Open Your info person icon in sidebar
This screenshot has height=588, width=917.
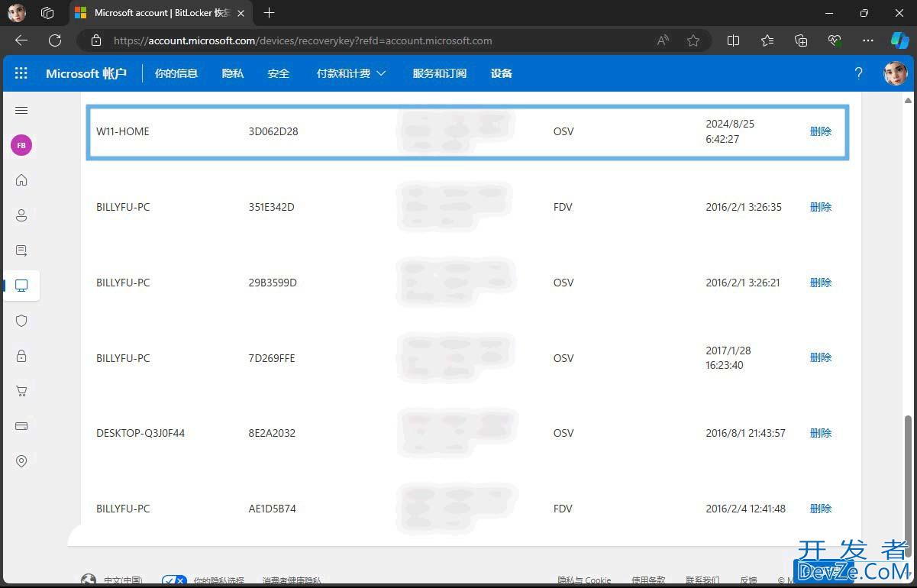(x=21, y=215)
